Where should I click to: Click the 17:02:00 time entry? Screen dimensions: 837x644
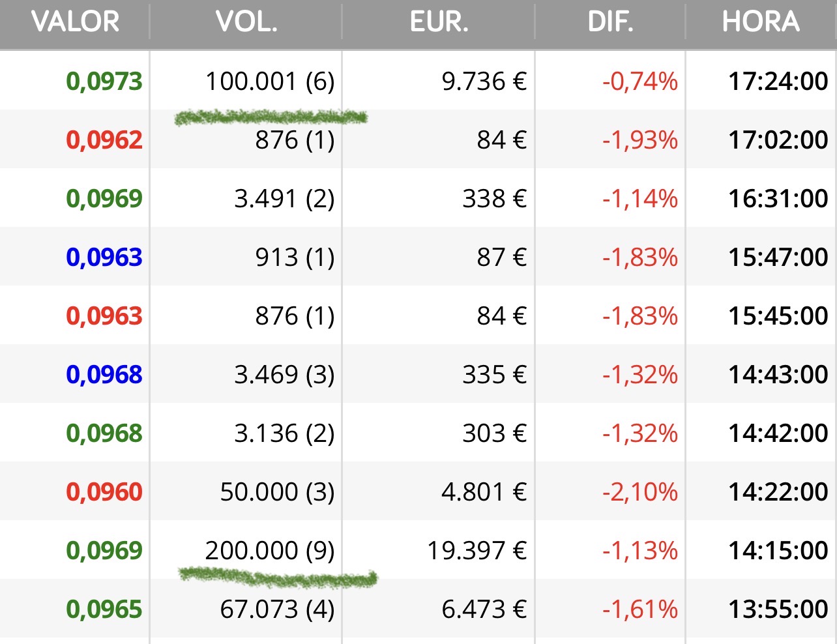click(778, 140)
